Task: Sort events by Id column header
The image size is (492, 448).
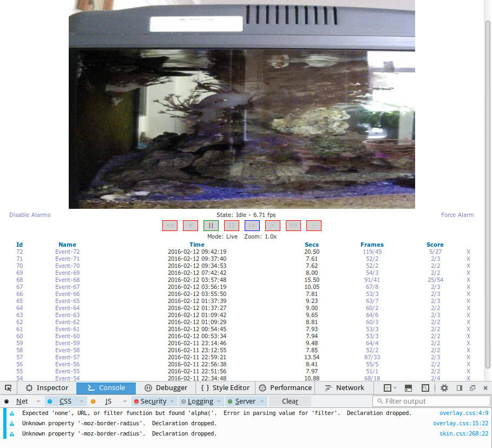Action: (x=19, y=245)
